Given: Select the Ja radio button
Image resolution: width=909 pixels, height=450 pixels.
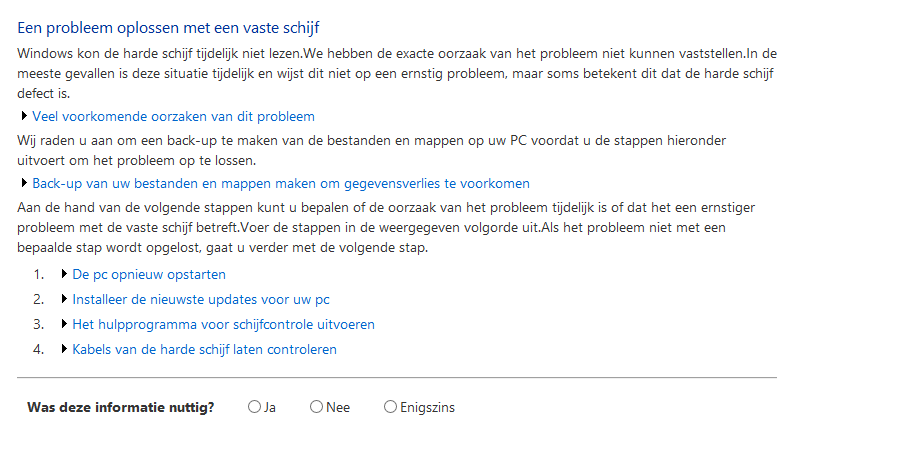Looking at the screenshot, I should (254, 407).
